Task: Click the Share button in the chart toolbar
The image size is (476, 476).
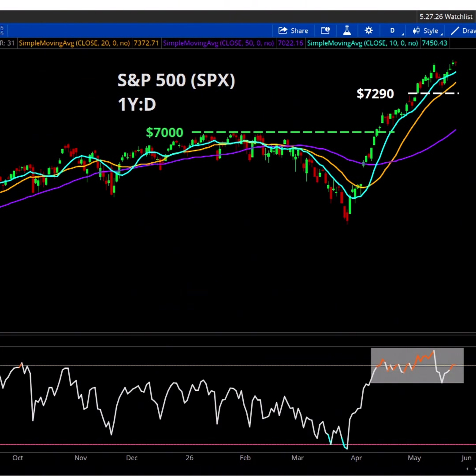Action: 293,31
